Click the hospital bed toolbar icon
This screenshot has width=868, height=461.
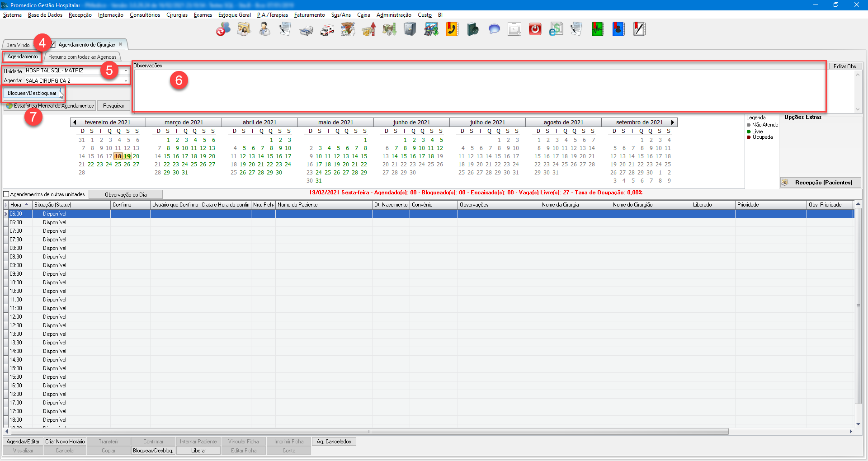tap(306, 30)
